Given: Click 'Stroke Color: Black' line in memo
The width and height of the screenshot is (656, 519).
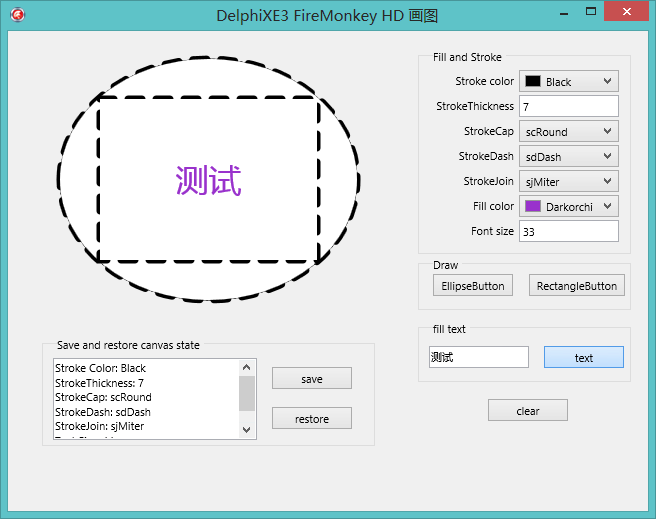Looking at the screenshot, I should (100, 368).
